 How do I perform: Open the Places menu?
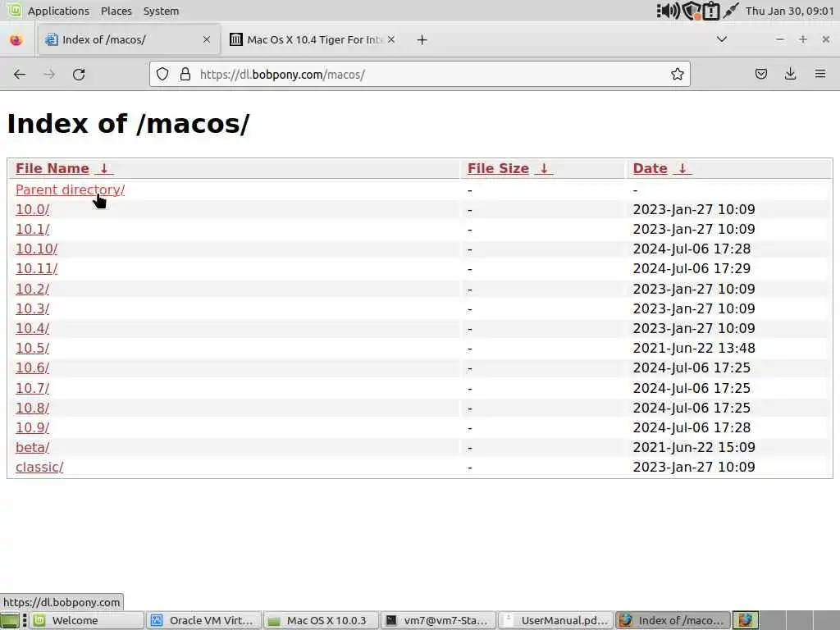click(x=116, y=11)
